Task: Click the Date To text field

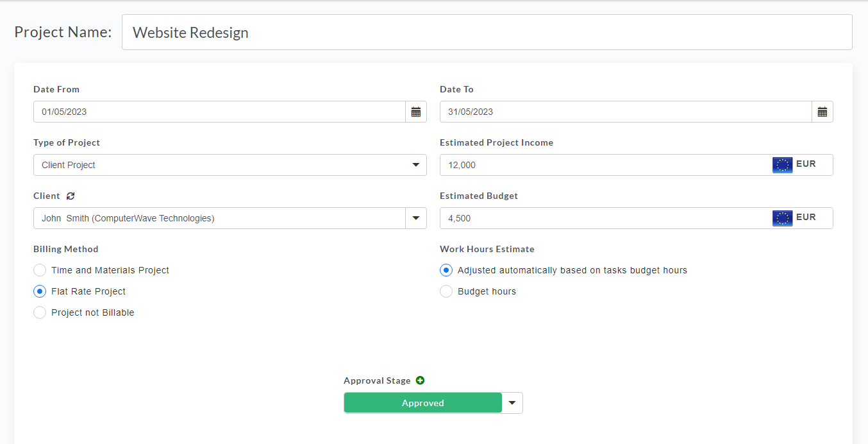Action: [626, 112]
